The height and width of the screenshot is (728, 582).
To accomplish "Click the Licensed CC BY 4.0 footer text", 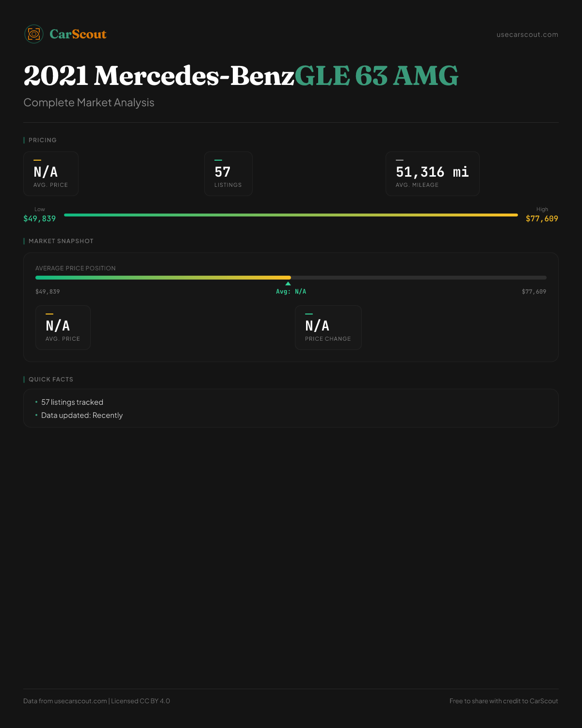I will tap(141, 701).
